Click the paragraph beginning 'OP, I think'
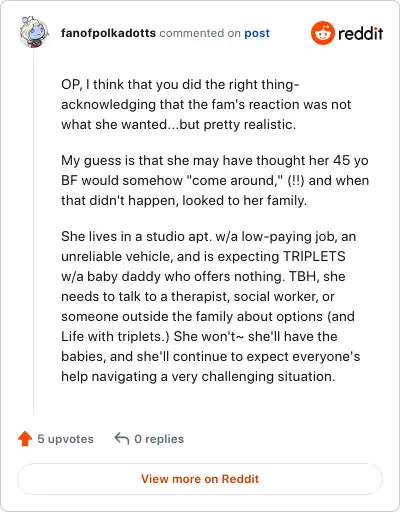Screen dimensions: 400x512 pyautogui.click(x=206, y=104)
